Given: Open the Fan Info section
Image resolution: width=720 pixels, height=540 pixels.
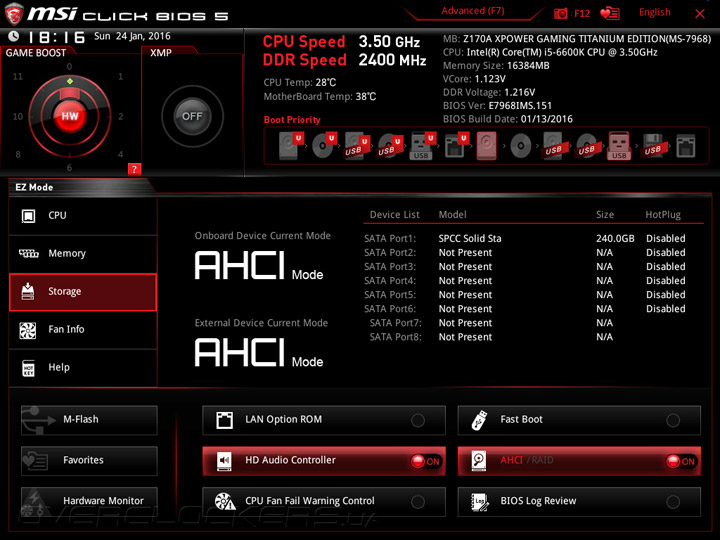Looking at the screenshot, I should pyautogui.click(x=83, y=330).
